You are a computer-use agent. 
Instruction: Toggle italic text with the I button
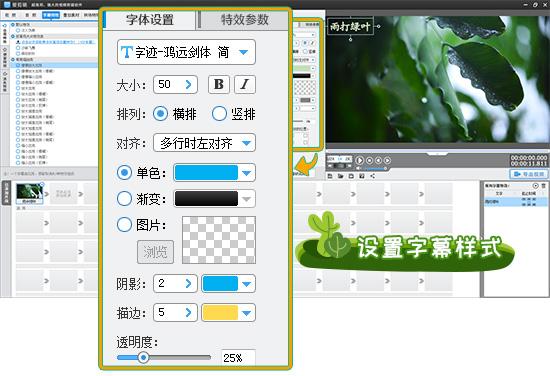[244, 84]
